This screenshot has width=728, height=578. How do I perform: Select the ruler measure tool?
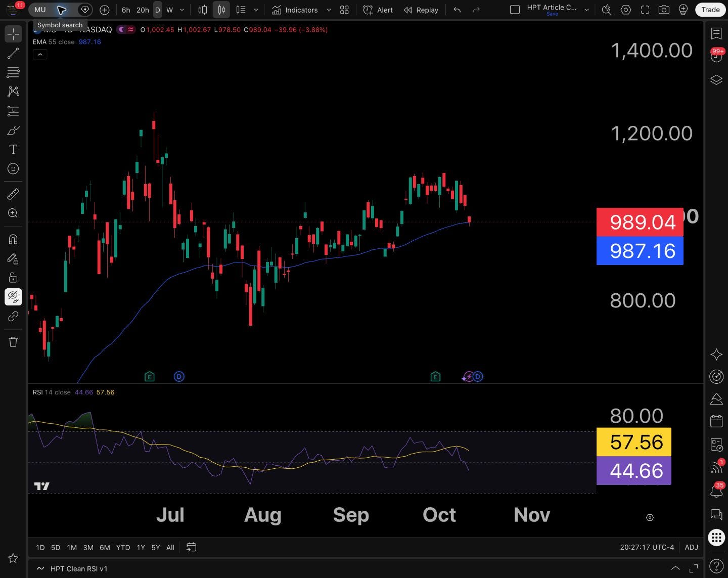(13, 194)
